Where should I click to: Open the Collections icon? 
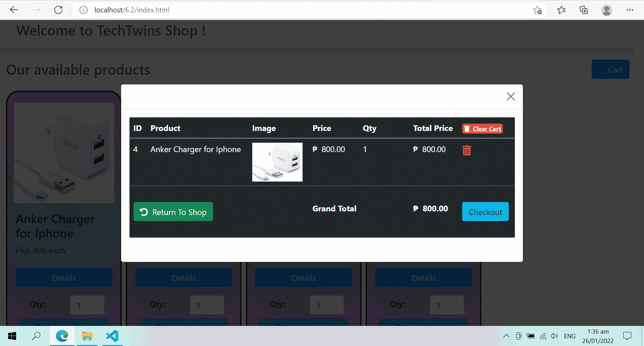[x=584, y=10]
